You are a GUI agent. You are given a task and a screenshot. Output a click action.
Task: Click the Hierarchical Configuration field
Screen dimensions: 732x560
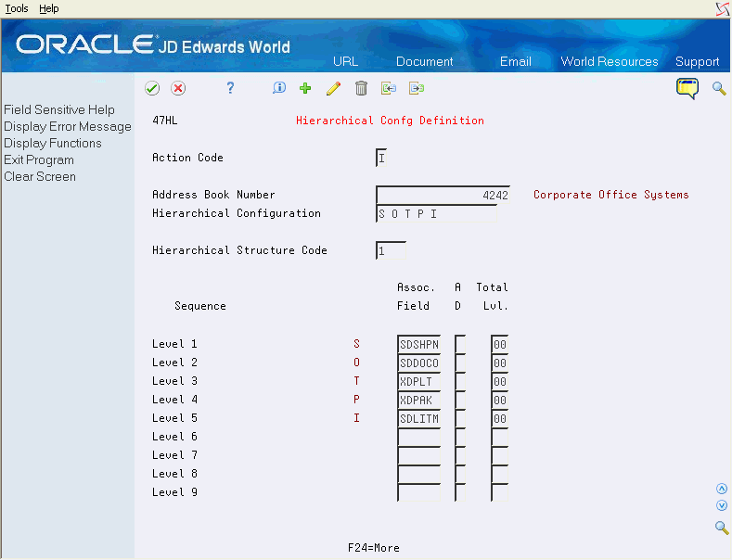click(x=436, y=214)
